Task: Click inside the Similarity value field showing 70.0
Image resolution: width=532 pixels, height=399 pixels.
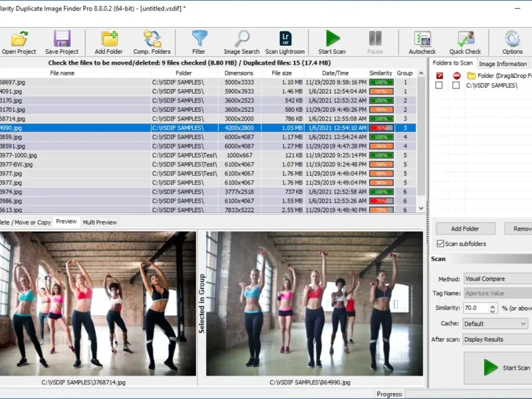Action: (x=475, y=308)
